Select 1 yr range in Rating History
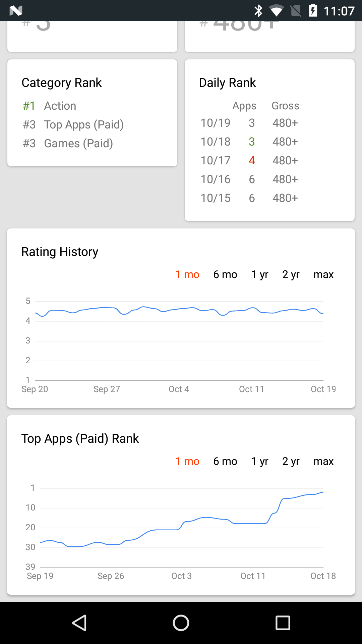The image size is (362, 644). pos(260,274)
